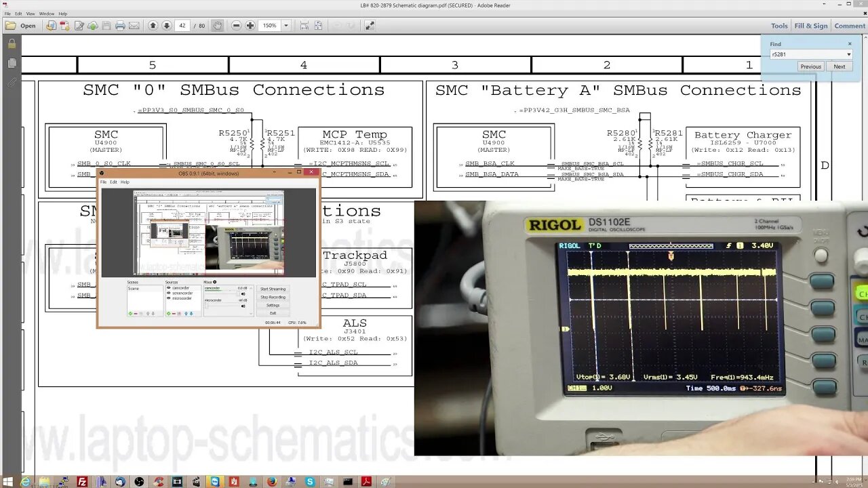Open the View menu in Adobe Reader
Viewport: 868px width, 488px height.
pos(31,14)
